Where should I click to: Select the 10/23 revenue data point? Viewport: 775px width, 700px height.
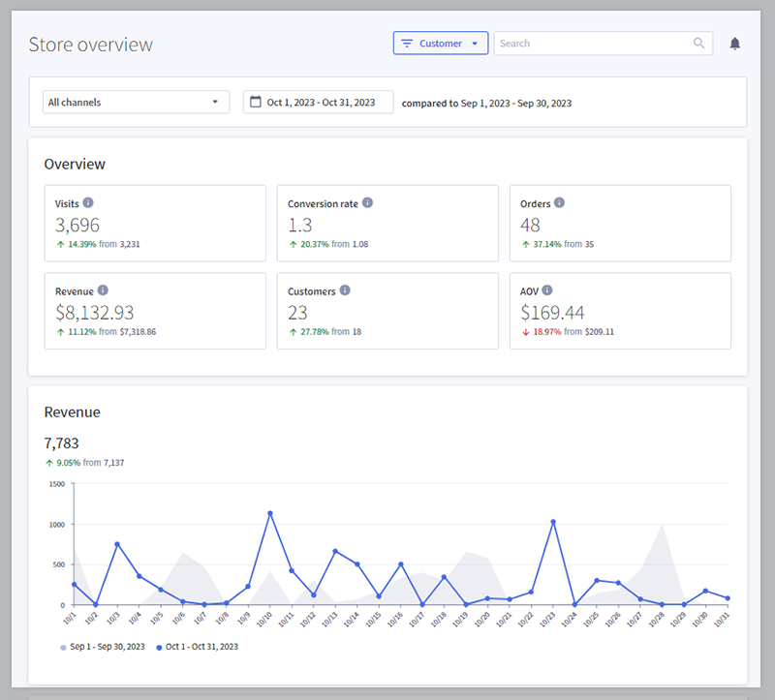click(553, 522)
